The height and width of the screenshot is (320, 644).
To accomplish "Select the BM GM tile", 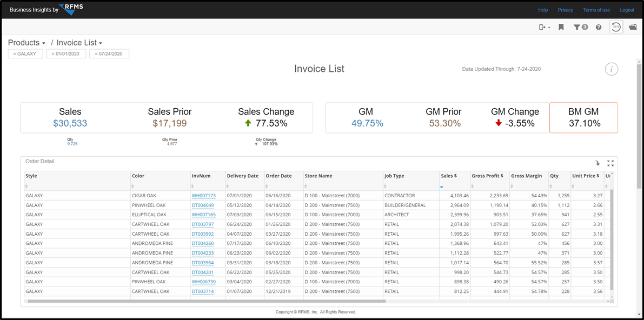I will (583, 118).
